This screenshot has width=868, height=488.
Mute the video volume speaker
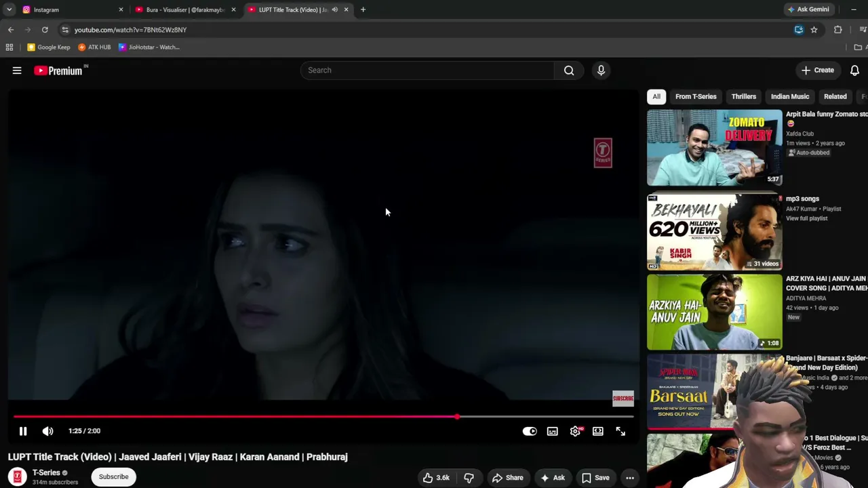[47, 431]
